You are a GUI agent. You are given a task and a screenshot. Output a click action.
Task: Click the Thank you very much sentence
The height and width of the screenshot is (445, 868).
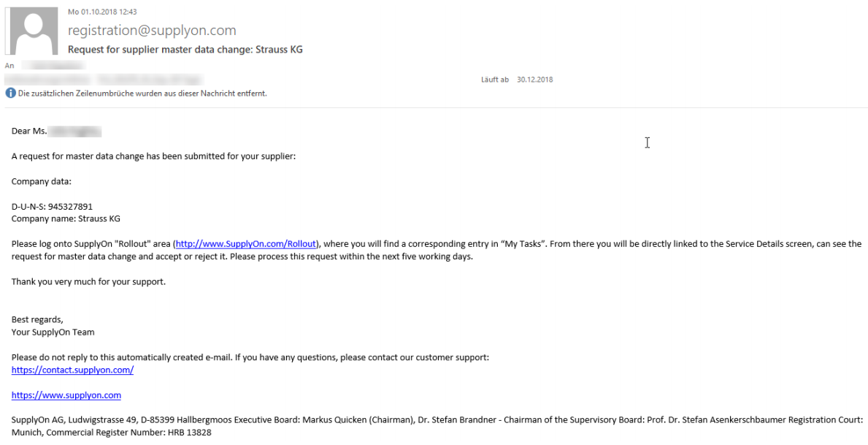pyautogui.click(x=88, y=281)
